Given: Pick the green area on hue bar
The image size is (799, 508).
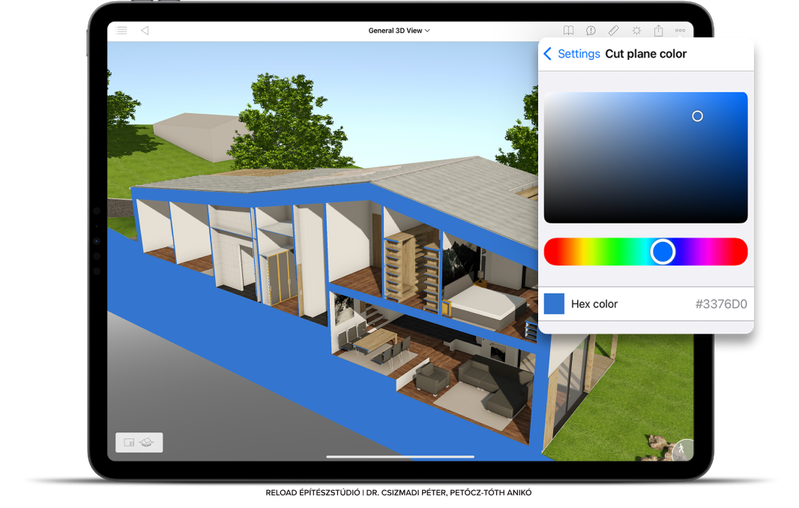Looking at the screenshot, I should [618, 252].
